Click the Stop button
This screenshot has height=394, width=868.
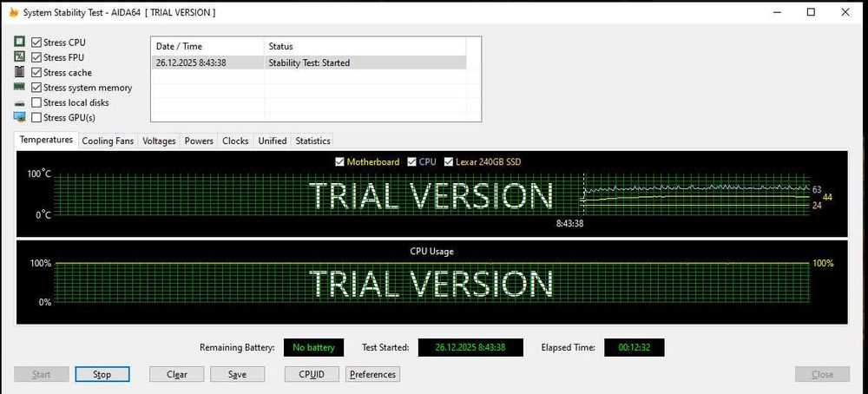(102, 375)
